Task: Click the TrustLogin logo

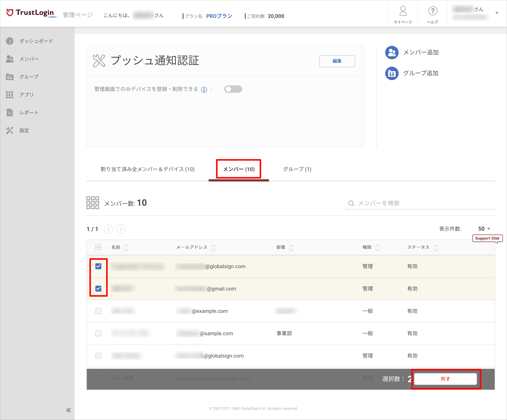Action: [x=31, y=13]
